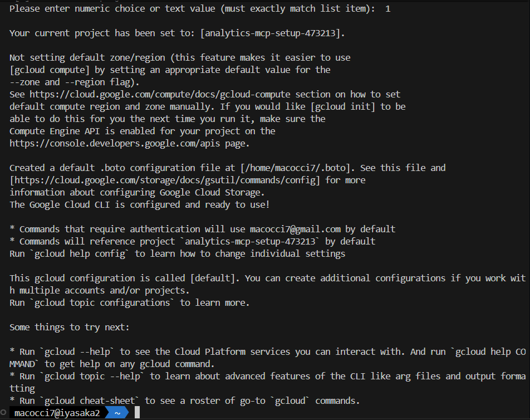530x420 pixels.
Task: Click the terminal cursor block at the prompt
Action: click(137, 413)
